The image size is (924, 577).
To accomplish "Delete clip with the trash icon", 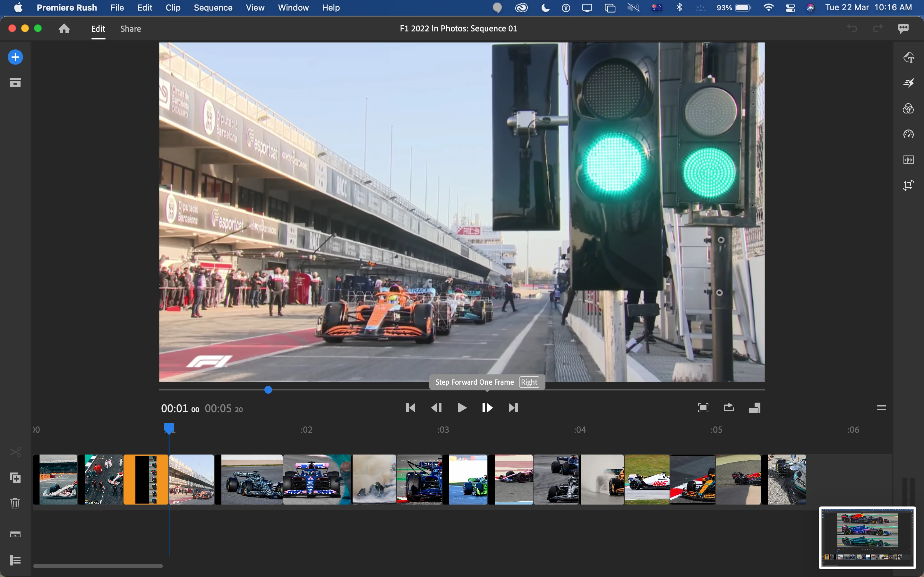I will (x=15, y=503).
